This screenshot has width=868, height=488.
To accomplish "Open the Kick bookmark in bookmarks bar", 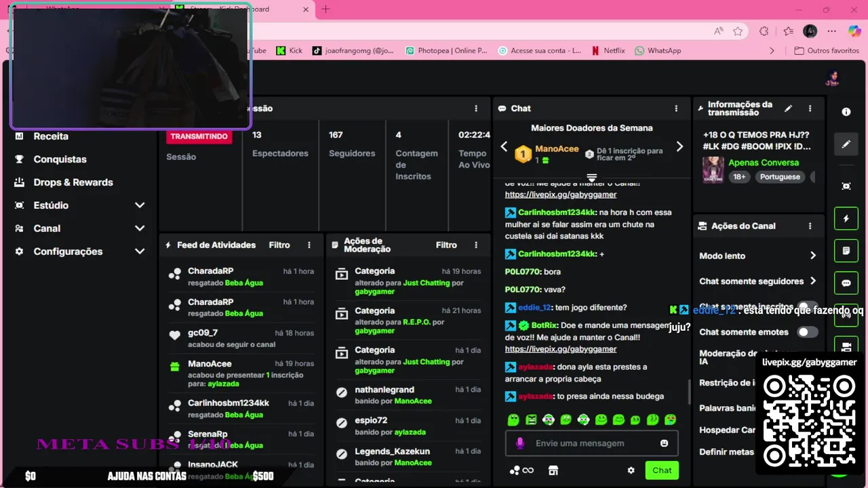I will point(290,50).
